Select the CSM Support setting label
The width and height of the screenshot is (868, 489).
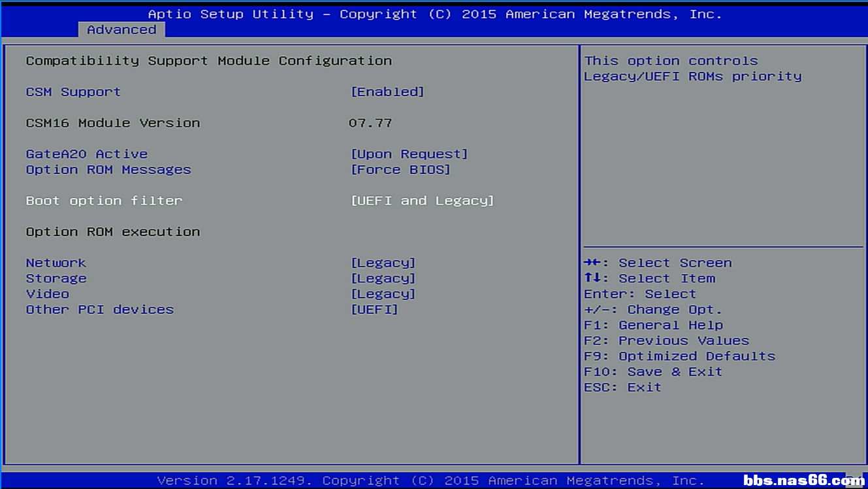click(x=73, y=92)
